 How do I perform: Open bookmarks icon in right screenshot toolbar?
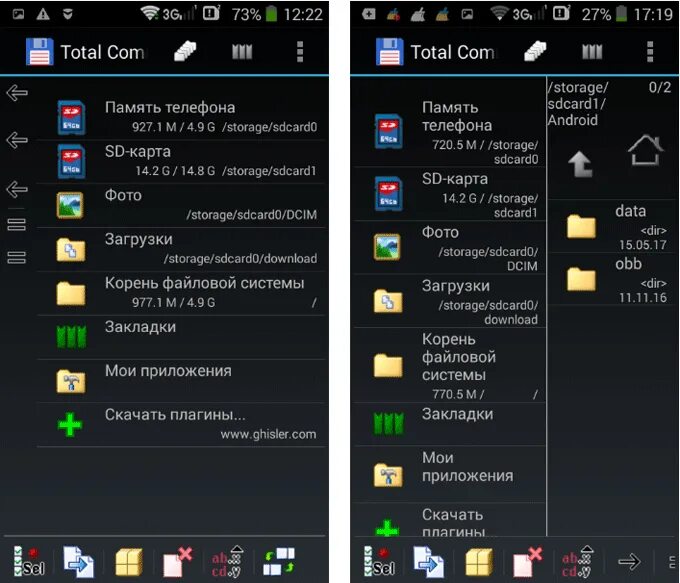[x=592, y=52]
